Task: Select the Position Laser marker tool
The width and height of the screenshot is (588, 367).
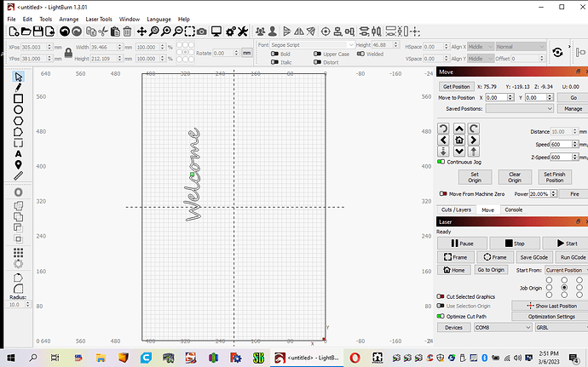Action: [18, 165]
